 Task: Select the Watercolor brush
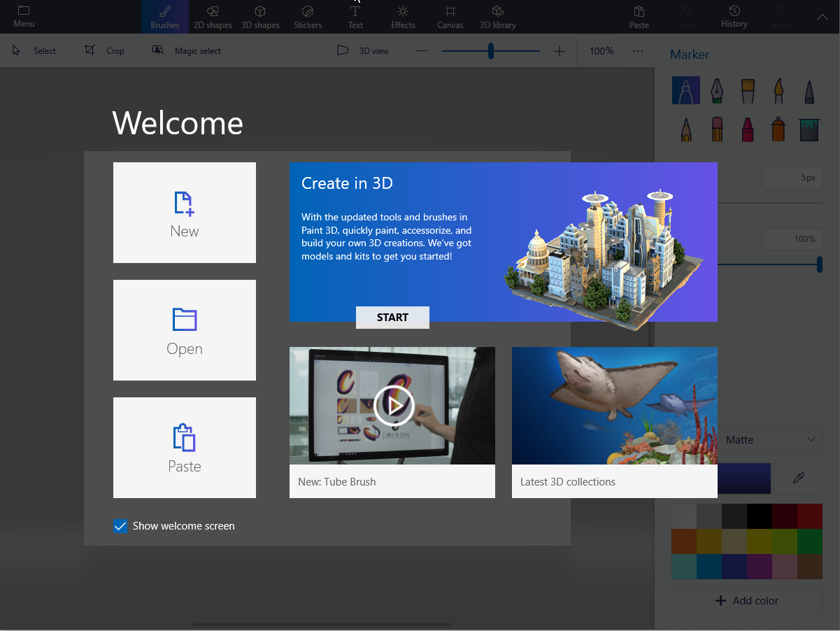pos(778,90)
